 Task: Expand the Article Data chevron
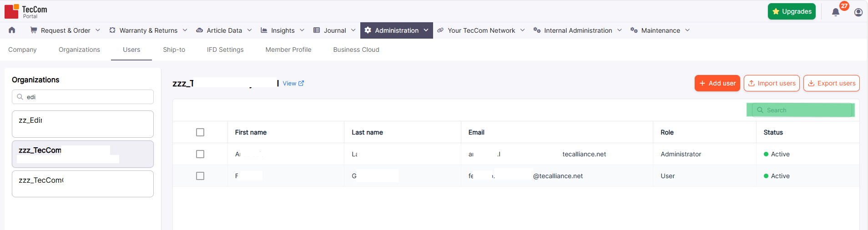pos(249,30)
